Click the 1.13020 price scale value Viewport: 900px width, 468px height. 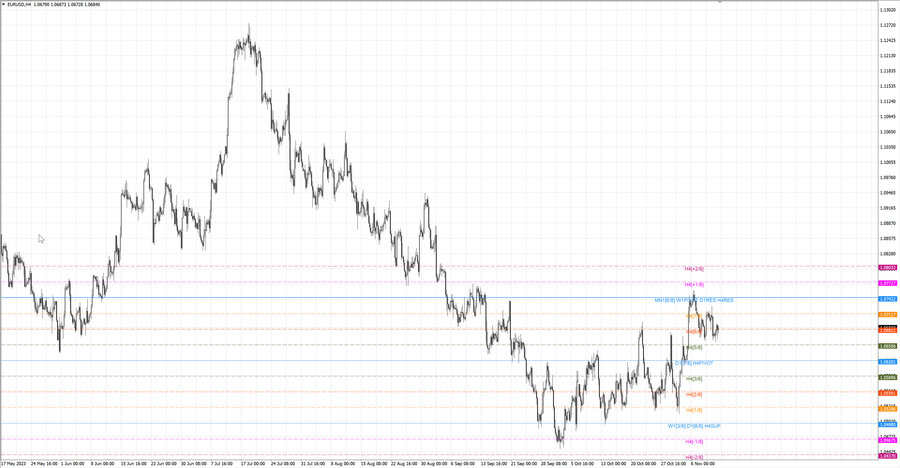click(x=888, y=10)
